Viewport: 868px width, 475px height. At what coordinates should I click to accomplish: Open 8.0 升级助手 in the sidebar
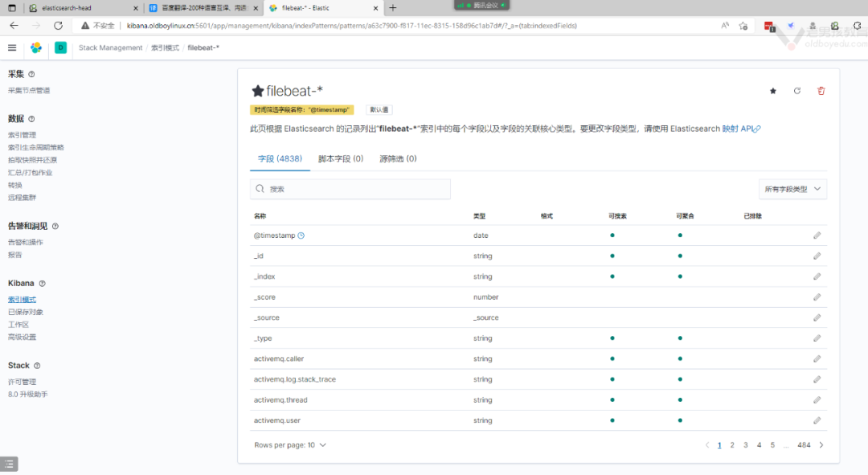tap(27, 395)
